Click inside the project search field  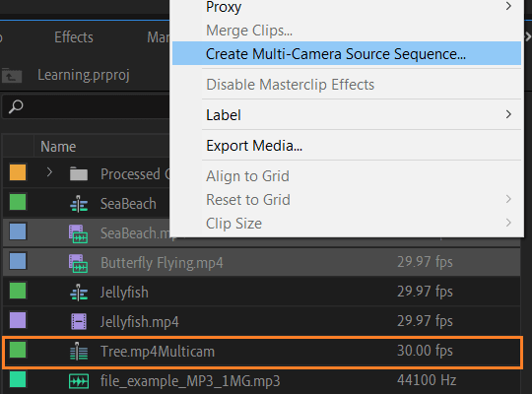pos(87,106)
